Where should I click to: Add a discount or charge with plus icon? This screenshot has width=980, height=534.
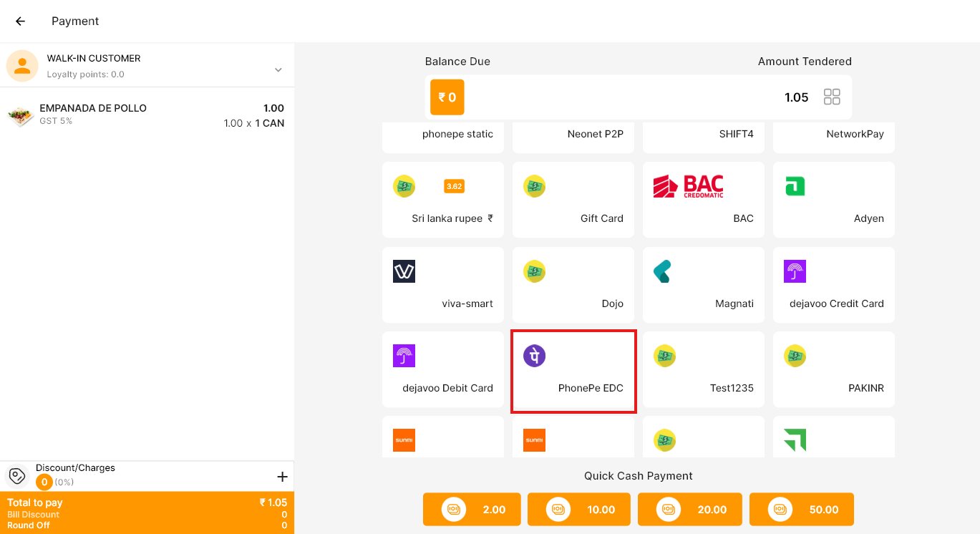[282, 477]
